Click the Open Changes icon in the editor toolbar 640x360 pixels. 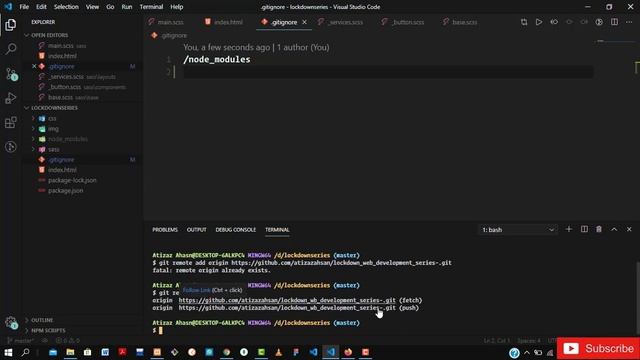(x=524, y=22)
